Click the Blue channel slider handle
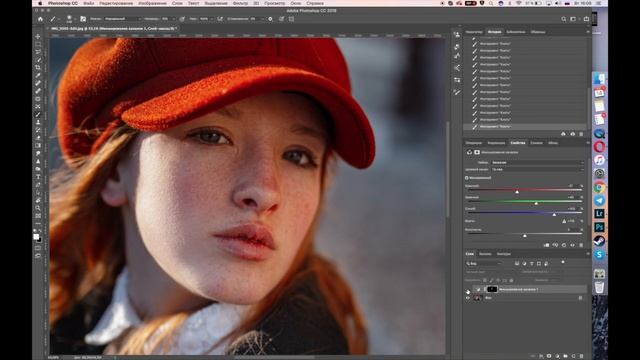Viewport: 640px width, 360px height. (554, 214)
